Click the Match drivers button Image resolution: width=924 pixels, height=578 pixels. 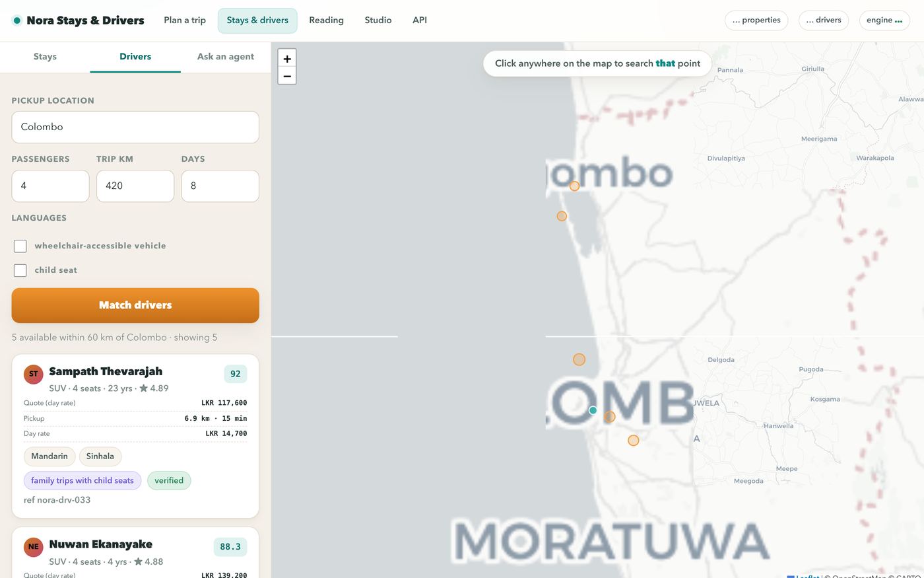(135, 305)
